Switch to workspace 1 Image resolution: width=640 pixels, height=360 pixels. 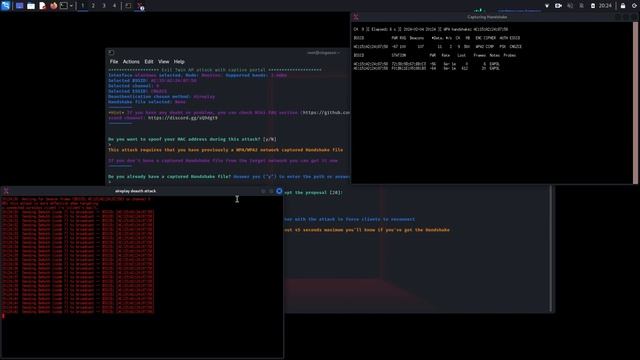pos(83,6)
